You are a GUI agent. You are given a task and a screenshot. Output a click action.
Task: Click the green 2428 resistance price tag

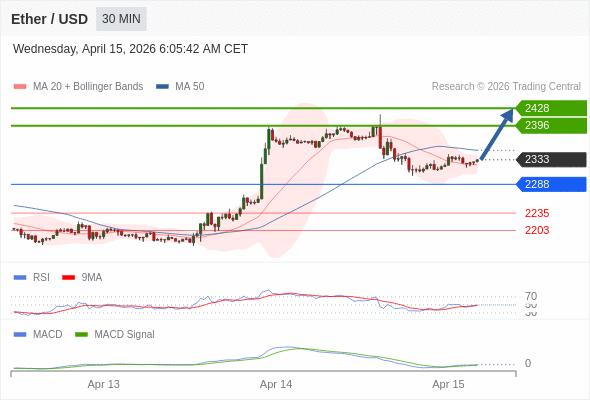(551, 108)
